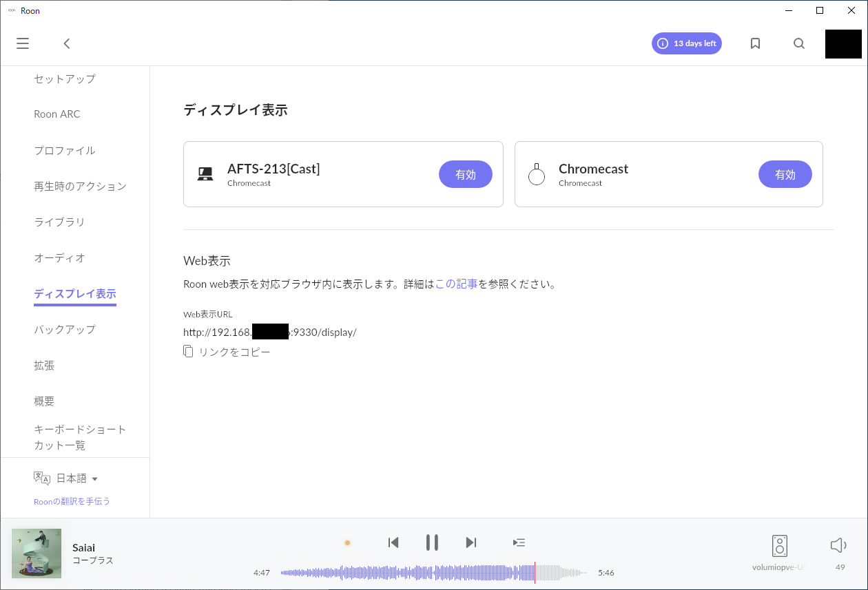This screenshot has width=868, height=590.
Task: Seek within the waveform progress bar
Action: [433, 572]
